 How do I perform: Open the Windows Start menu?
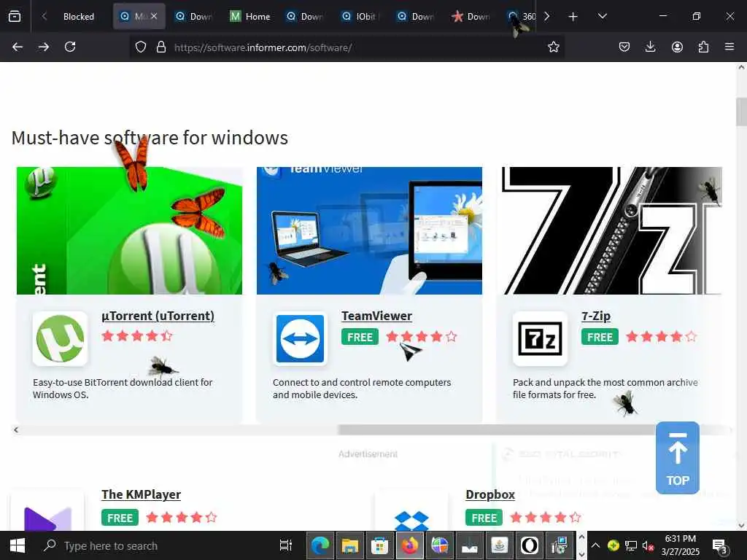click(x=18, y=545)
